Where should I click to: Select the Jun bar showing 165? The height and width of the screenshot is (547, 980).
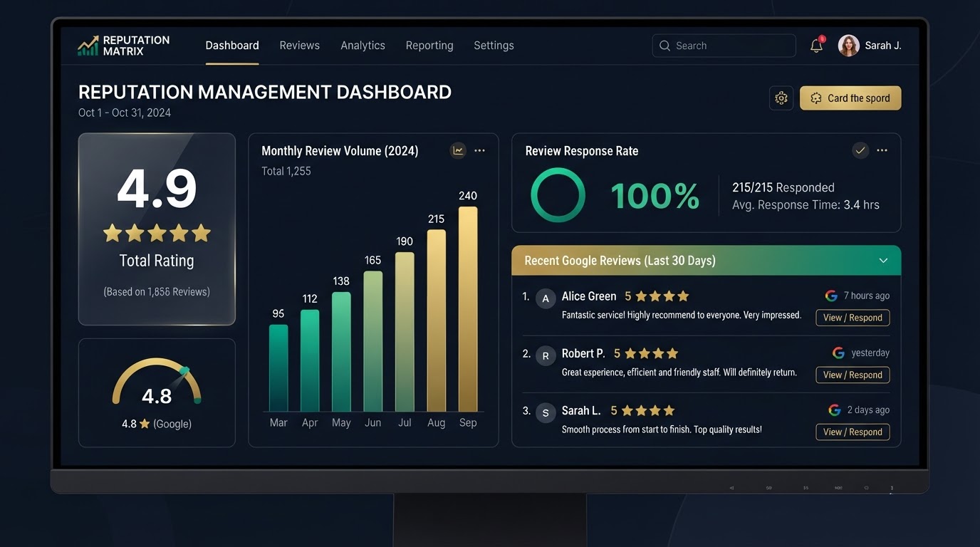[x=373, y=341]
